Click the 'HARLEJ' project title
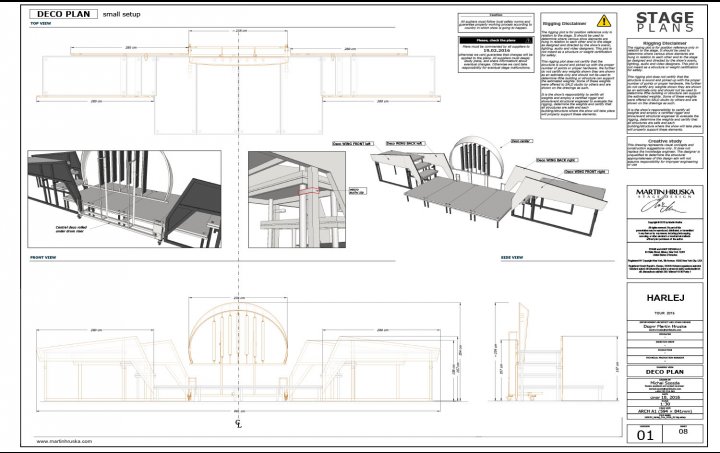720x453 pixels. coord(665,298)
